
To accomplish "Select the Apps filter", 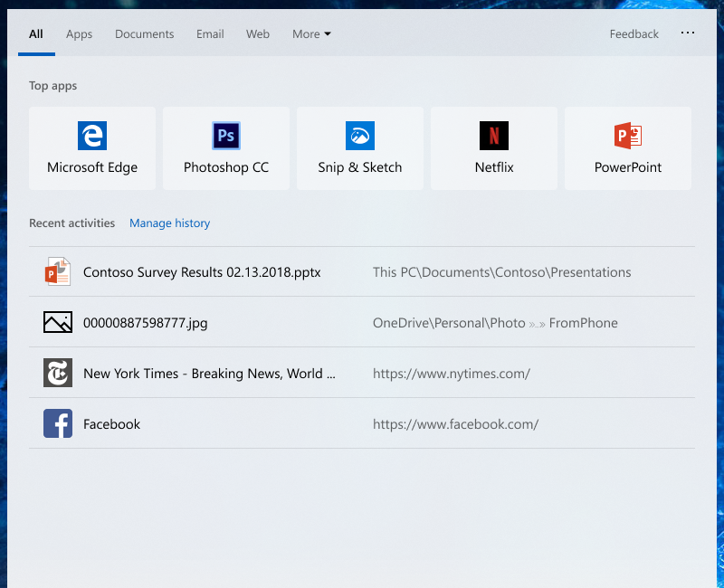I will (79, 33).
